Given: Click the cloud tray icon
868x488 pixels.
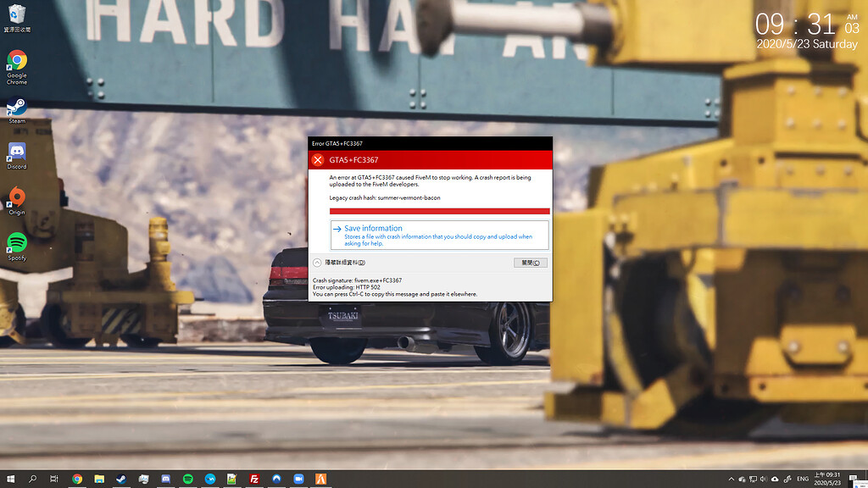Looking at the screenshot, I should coord(775,480).
